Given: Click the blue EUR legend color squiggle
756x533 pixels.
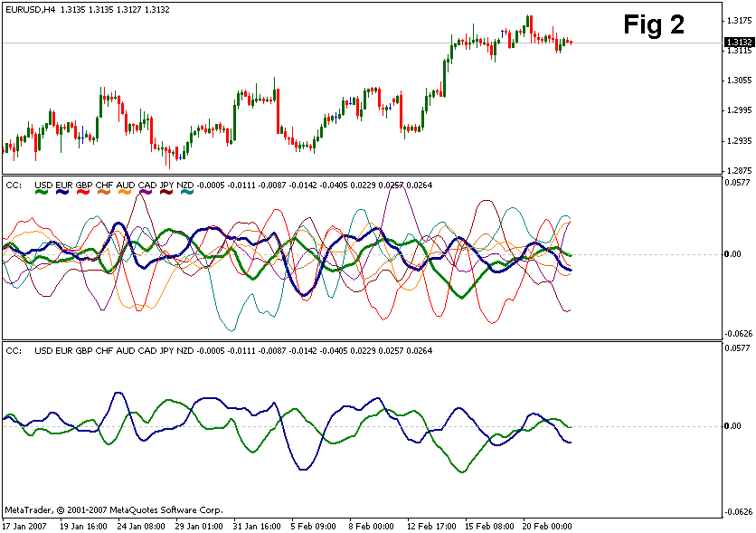Looking at the screenshot, I should (x=62, y=193).
